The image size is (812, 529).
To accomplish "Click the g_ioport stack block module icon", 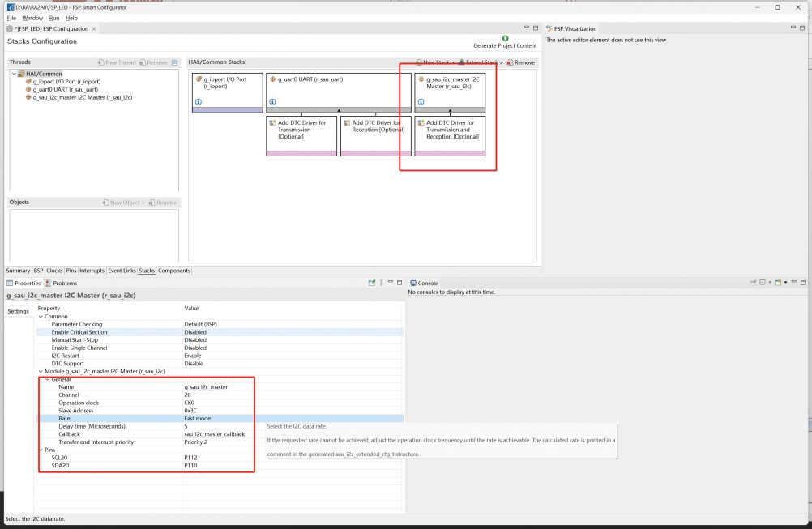I will point(199,79).
